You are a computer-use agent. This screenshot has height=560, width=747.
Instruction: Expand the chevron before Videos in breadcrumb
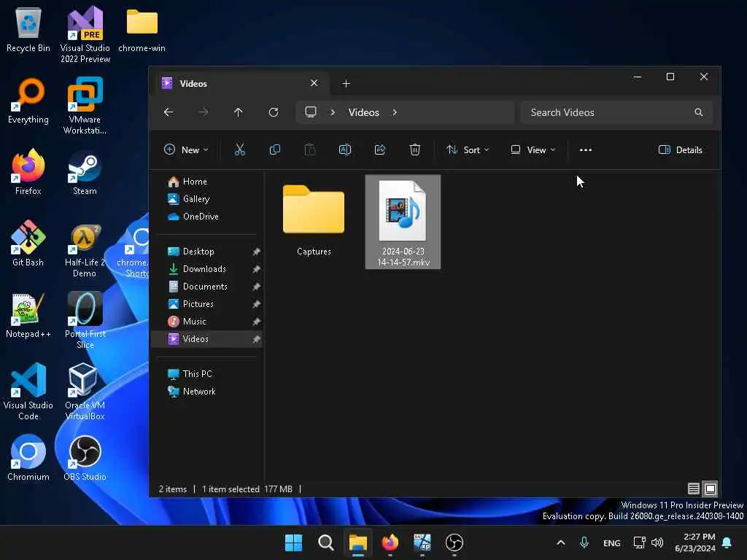click(333, 112)
